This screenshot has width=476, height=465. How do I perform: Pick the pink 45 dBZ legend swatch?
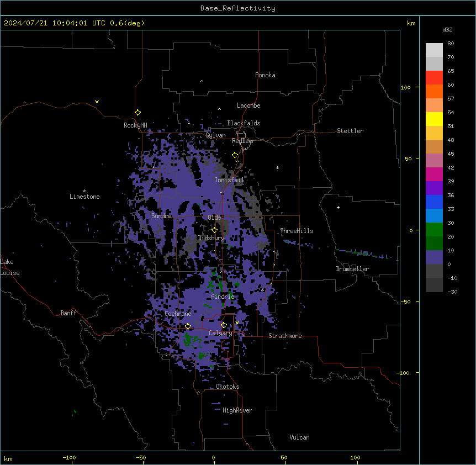[x=434, y=160]
